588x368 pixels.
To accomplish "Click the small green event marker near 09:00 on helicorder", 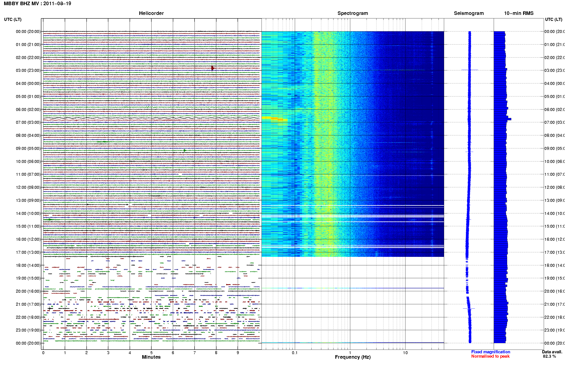I will (x=184, y=150).
